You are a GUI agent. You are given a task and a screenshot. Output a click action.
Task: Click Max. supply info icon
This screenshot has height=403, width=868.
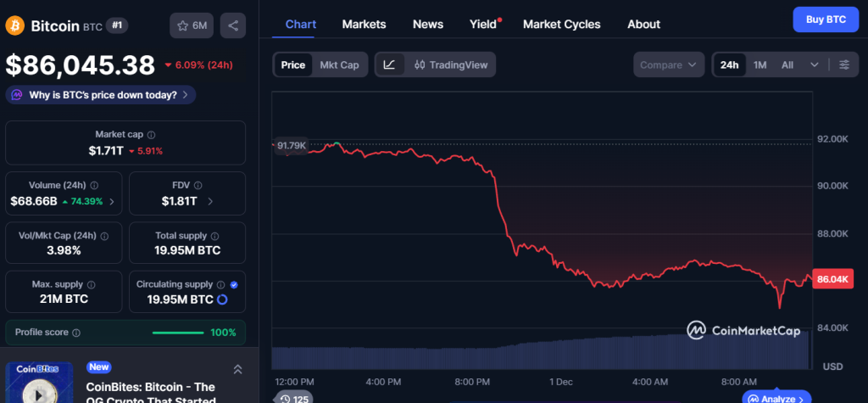coord(92,284)
